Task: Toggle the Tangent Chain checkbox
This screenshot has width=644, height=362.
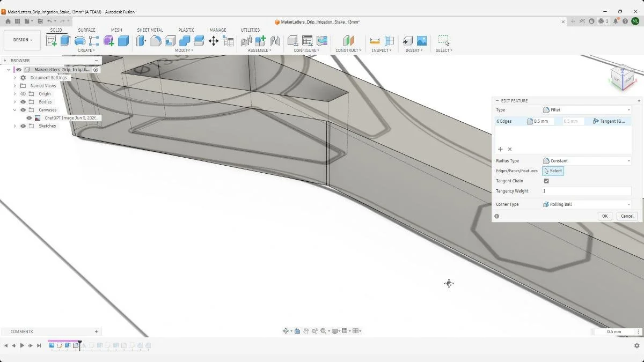Action: pos(546,181)
